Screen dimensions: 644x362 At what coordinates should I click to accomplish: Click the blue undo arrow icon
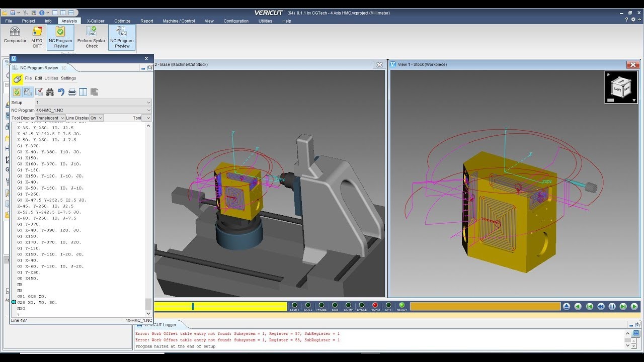pos(61,92)
